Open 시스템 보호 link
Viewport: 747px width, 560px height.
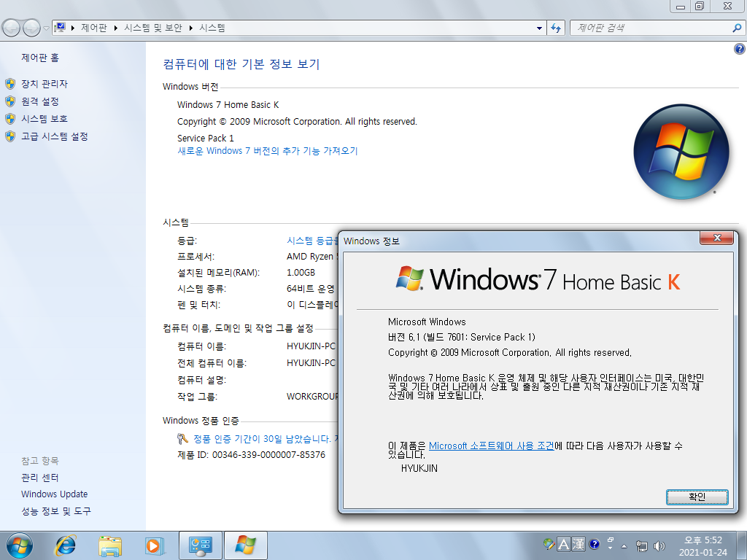[x=44, y=119]
